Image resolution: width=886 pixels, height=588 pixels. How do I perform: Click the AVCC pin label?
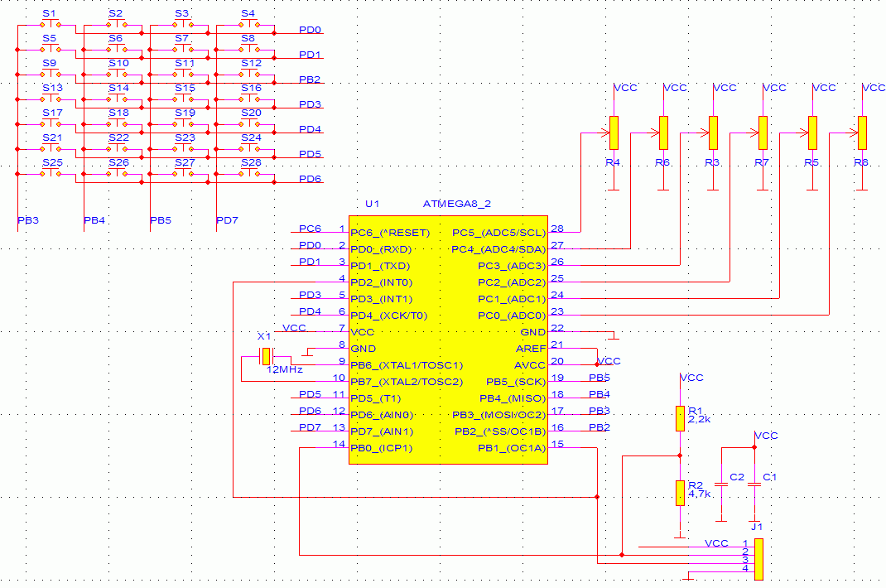[x=529, y=365]
